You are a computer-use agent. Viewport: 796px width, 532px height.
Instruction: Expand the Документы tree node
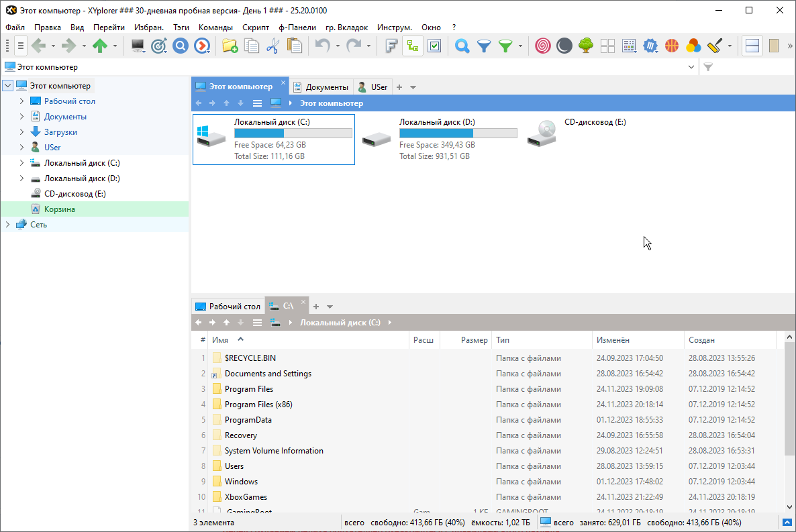pos(22,116)
